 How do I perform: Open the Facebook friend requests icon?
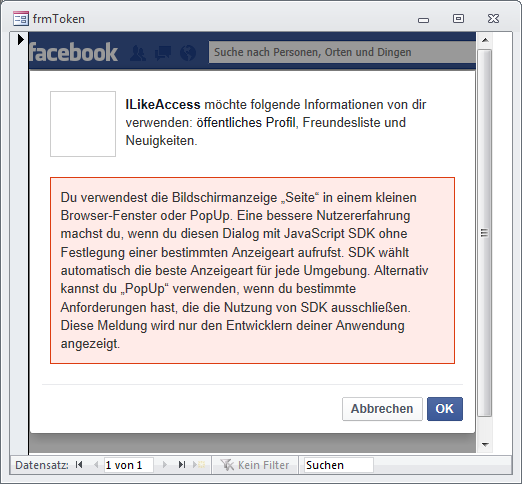point(138,53)
